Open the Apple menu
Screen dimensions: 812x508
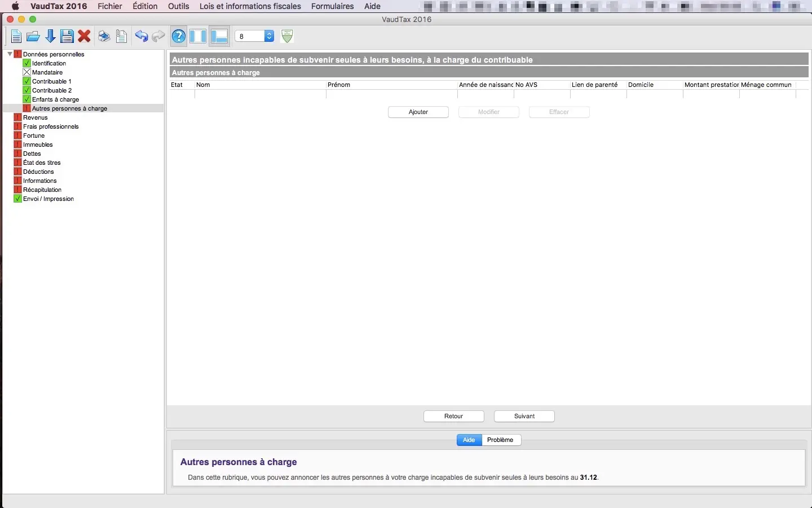pyautogui.click(x=15, y=6)
